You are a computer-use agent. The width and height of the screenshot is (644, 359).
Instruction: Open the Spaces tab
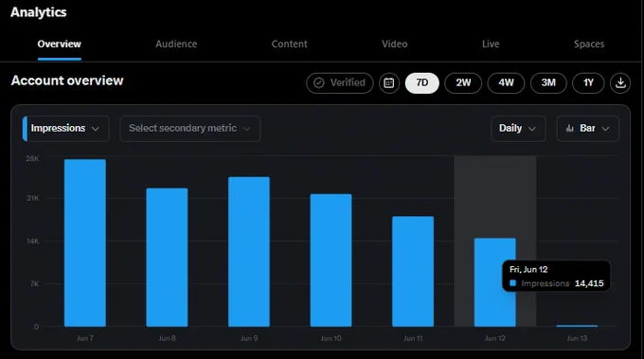[589, 45]
